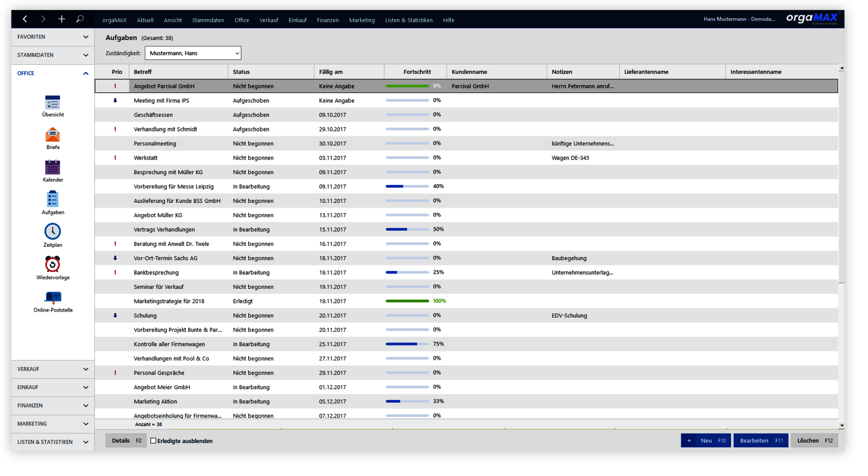This screenshot has width=868, height=476.
Task: Expand the Verkauf sidebar section
Action: tap(53, 369)
